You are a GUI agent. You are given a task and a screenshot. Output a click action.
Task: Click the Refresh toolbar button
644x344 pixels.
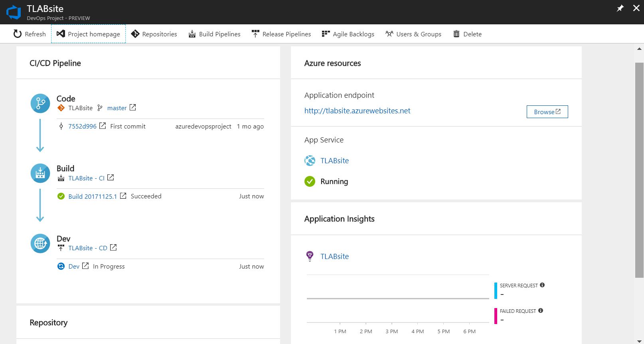pyautogui.click(x=30, y=34)
